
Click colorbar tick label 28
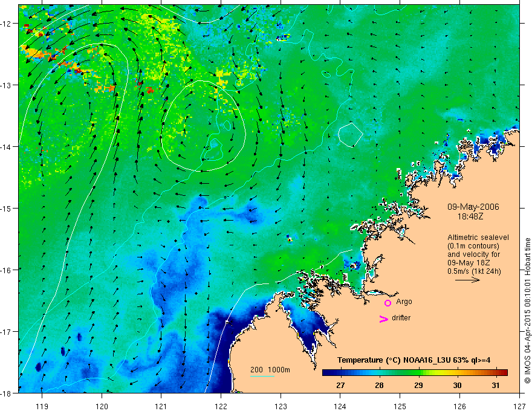pyautogui.click(x=379, y=385)
